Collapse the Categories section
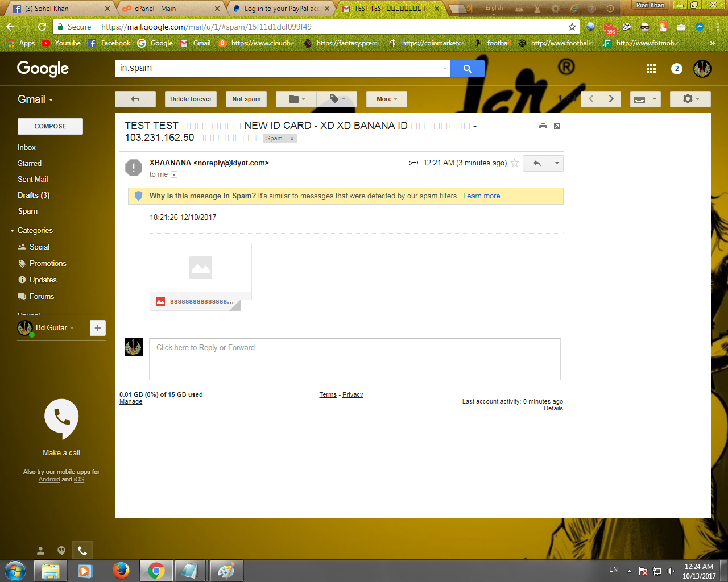 pyautogui.click(x=13, y=231)
